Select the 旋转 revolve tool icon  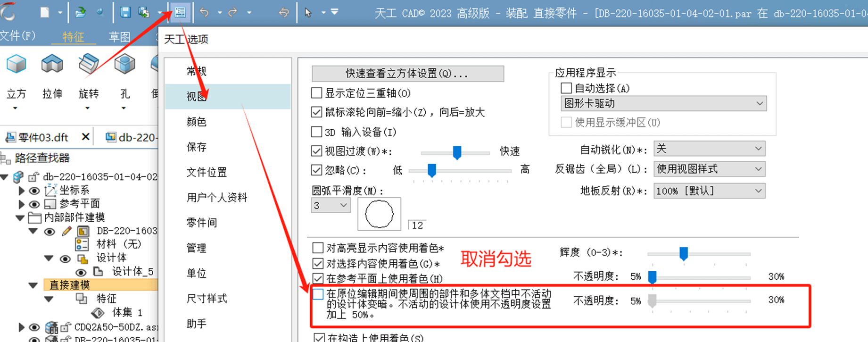pos(88,65)
